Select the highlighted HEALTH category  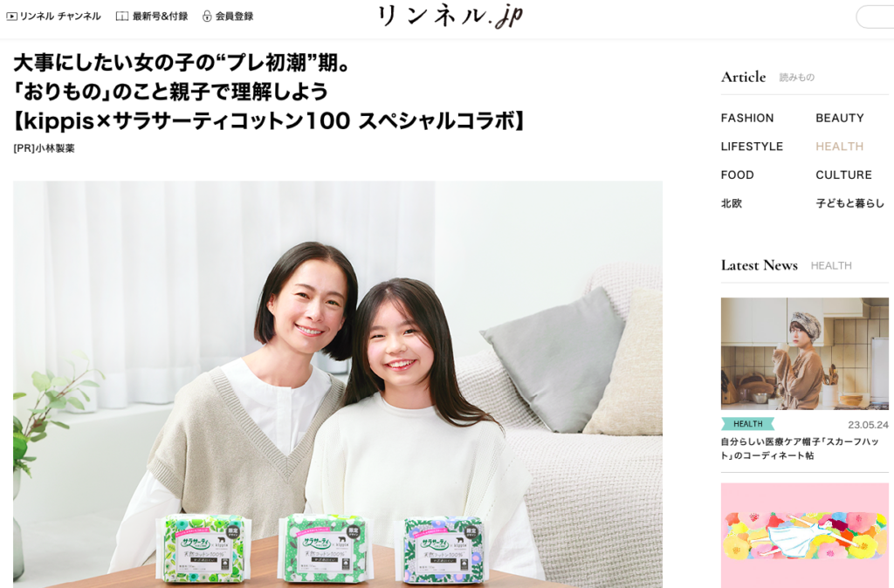click(x=839, y=147)
